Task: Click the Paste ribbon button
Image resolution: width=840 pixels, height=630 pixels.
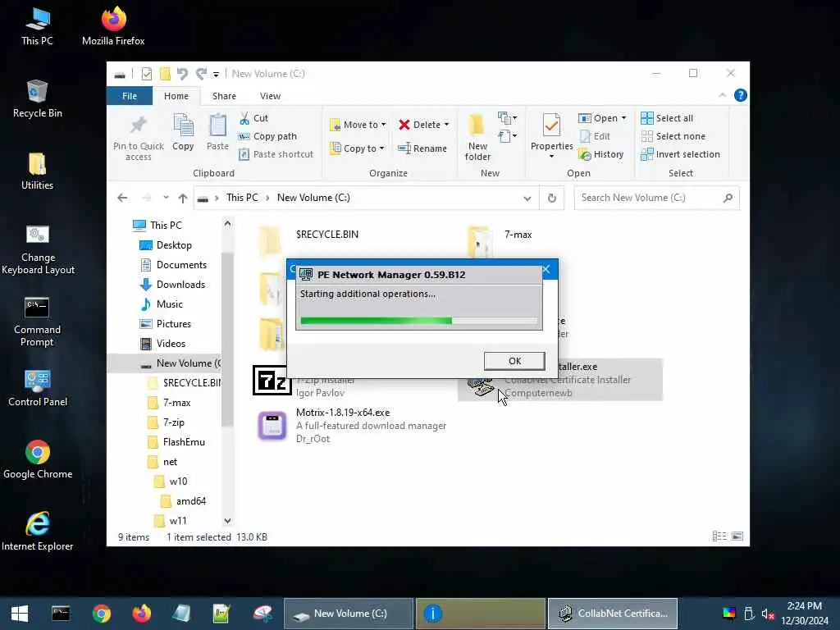Action: [x=217, y=132]
